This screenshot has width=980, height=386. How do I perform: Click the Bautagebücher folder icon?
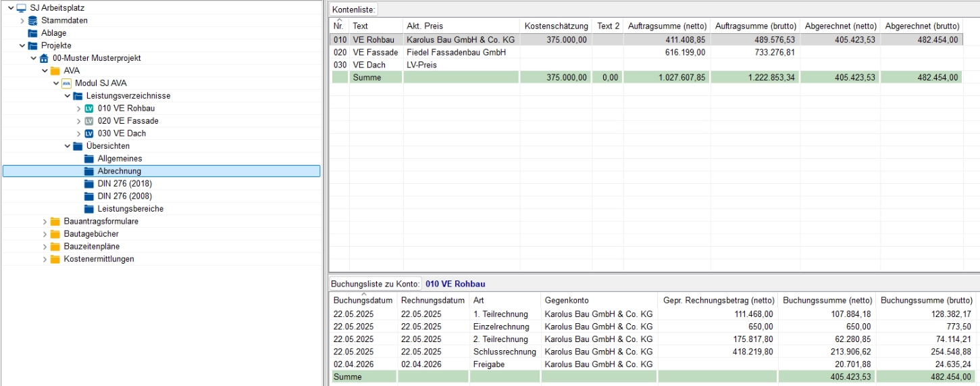pos(55,234)
